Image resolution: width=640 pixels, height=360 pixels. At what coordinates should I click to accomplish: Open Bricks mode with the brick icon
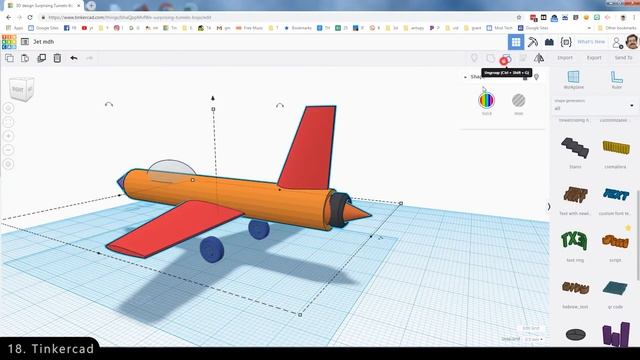coord(549,42)
